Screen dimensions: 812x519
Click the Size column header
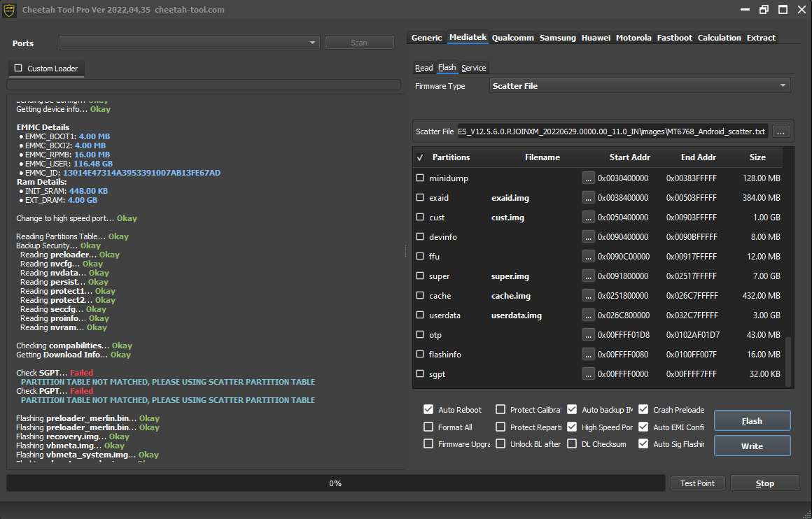pyautogui.click(x=757, y=157)
